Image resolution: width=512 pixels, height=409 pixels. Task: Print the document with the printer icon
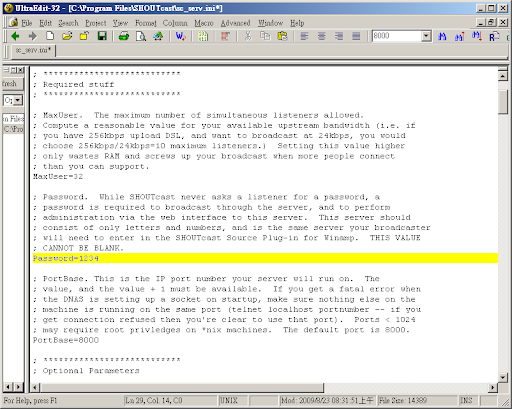pyautogui.click(x=124, y=36)
